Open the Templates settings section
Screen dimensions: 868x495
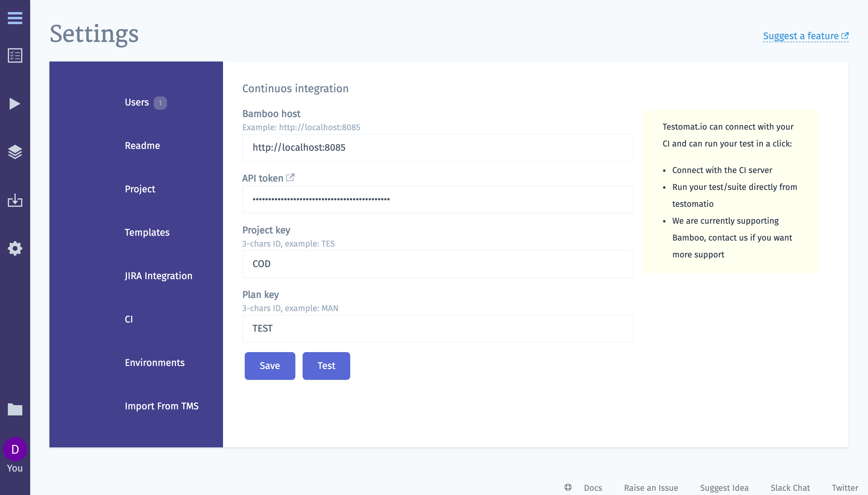click(147, 232)
